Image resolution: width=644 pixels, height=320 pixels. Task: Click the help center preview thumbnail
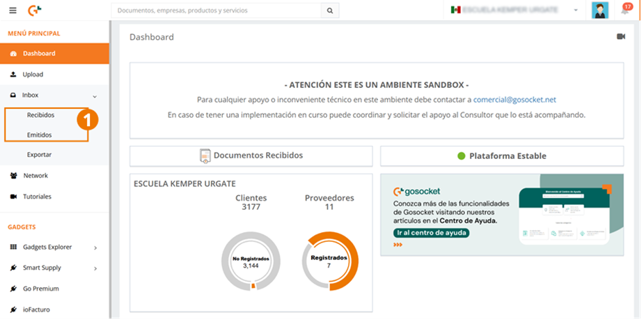pyautogui.click(x=565, y=215)
